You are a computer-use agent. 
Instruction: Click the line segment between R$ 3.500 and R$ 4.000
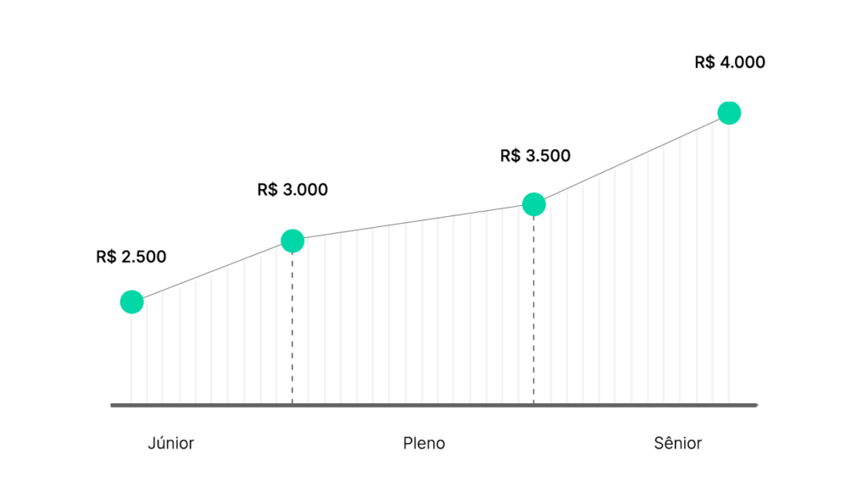631,158
